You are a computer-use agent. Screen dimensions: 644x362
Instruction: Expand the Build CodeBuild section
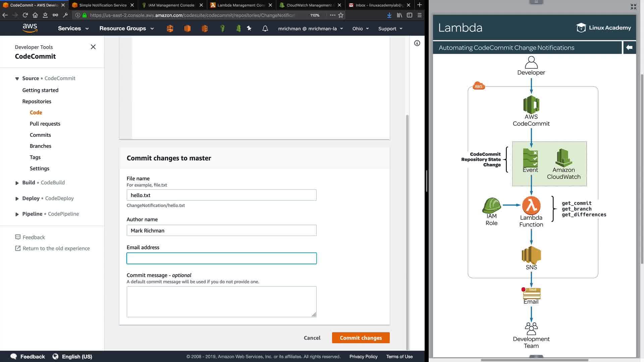tap(17, 183)
